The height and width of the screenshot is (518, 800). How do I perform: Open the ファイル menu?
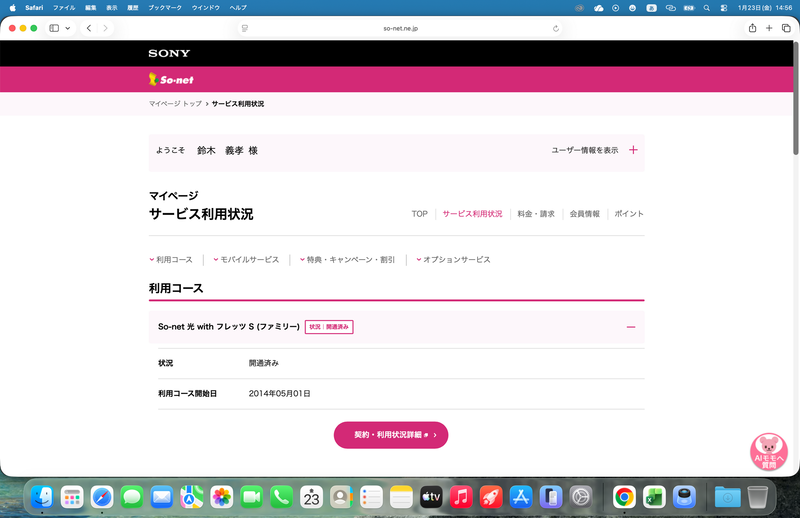[x=64, y=8]
